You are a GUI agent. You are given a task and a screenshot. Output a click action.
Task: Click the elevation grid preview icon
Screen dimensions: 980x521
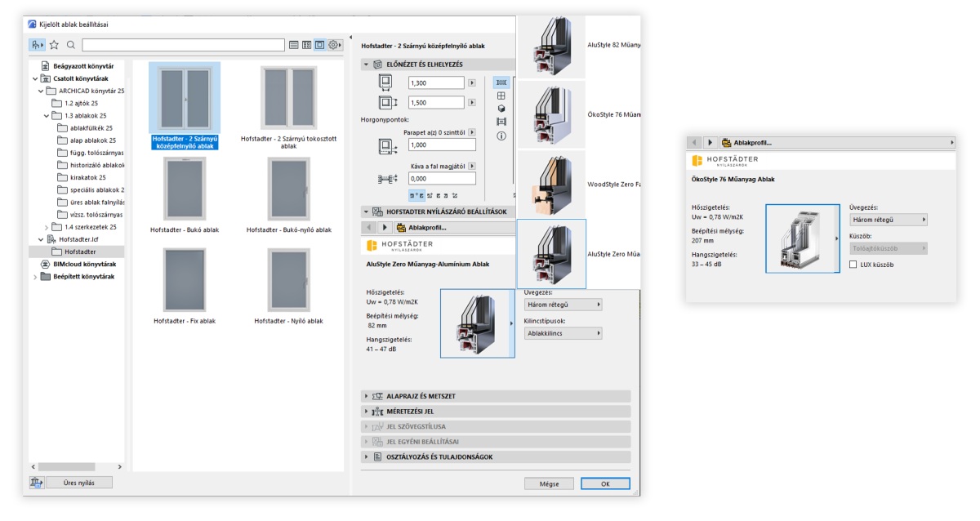[501, 96]
